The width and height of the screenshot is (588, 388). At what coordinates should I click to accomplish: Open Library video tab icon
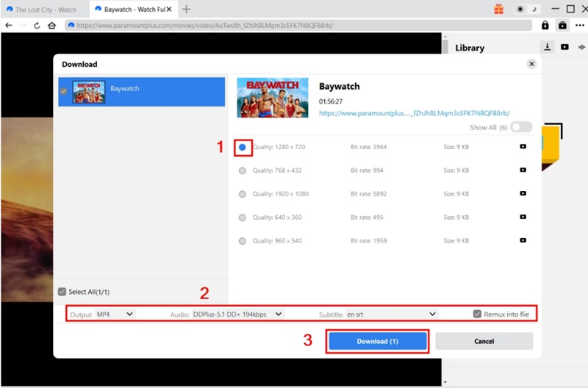point(564,47)
